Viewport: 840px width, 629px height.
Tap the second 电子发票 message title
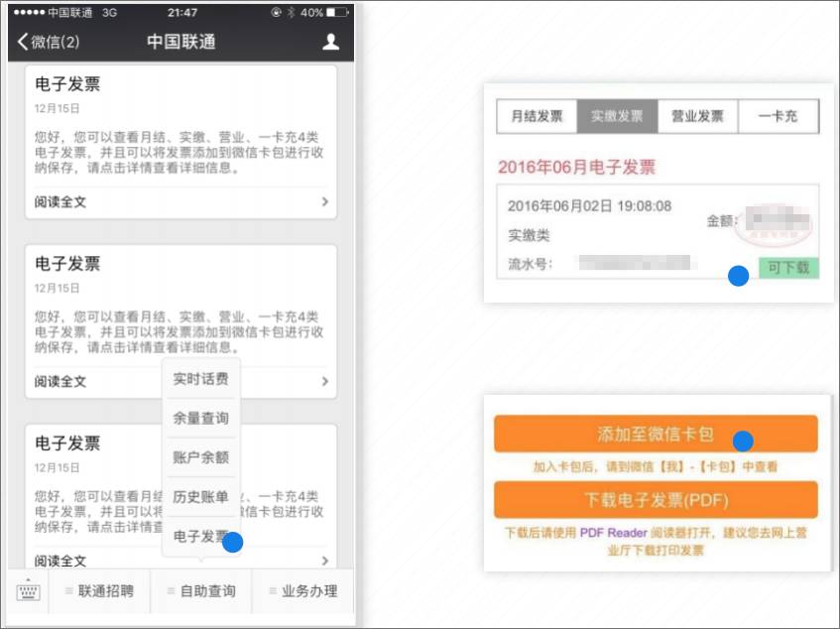67,264
